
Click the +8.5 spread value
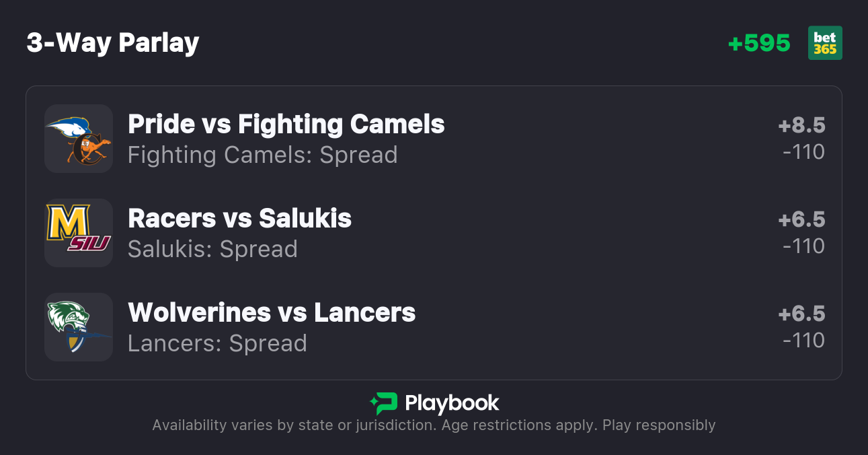click(x=801, y=126)
